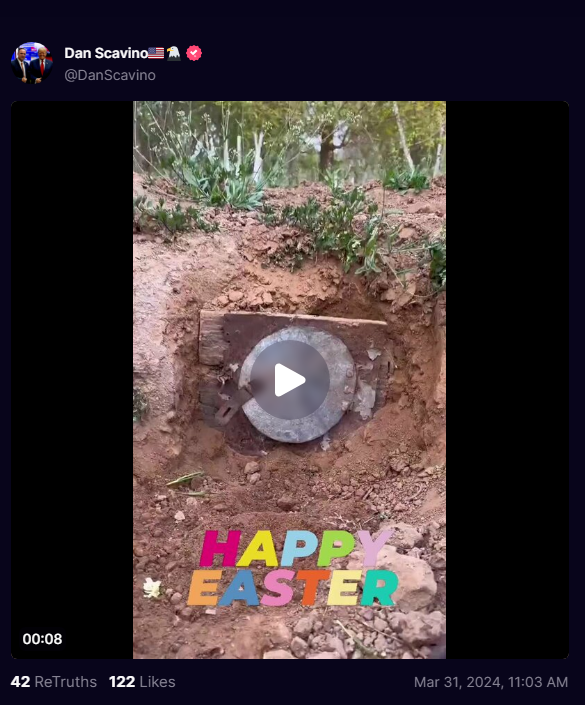Image resolution: width=585 pixels, height=705 pixels.
Task: Click the 00:08 video duration label
Action: (x=42, y=639)
